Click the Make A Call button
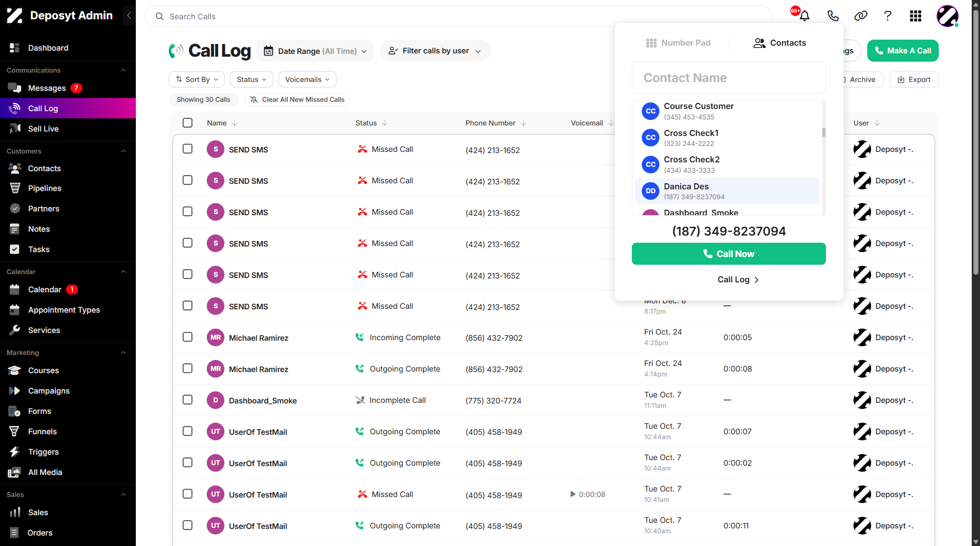Image resolution: width=980 pixels, height=546 pixels. (x=902, y=51)
